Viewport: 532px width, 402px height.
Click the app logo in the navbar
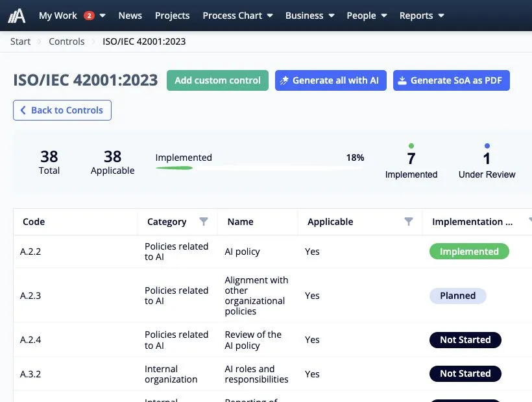click(17, 16)
